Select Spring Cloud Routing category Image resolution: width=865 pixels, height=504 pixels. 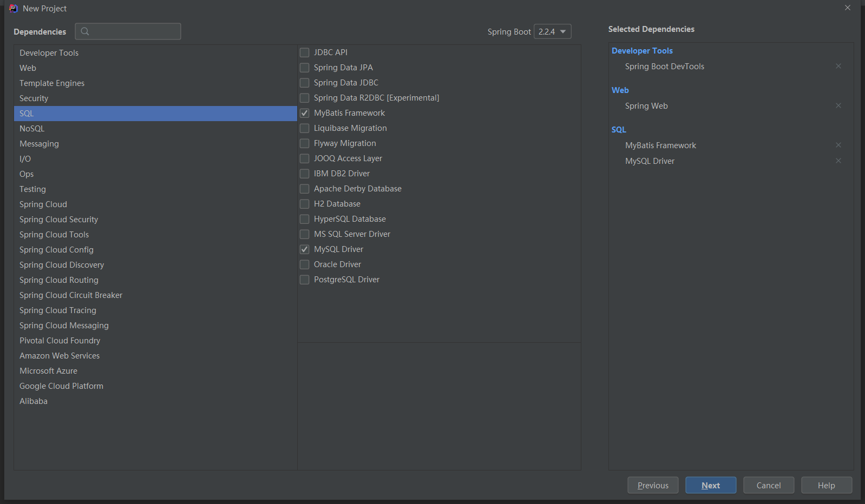click(155, 280)
